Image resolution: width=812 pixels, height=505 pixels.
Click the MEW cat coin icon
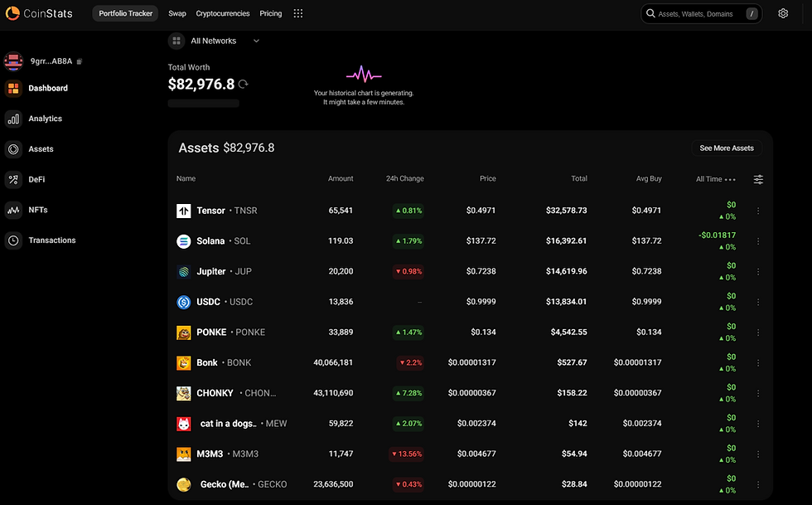(184, 424)
